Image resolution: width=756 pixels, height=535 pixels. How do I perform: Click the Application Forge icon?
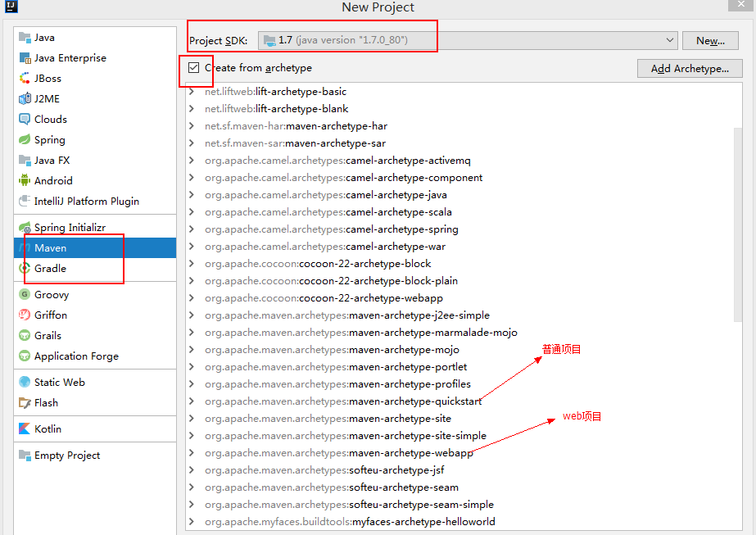25,356
